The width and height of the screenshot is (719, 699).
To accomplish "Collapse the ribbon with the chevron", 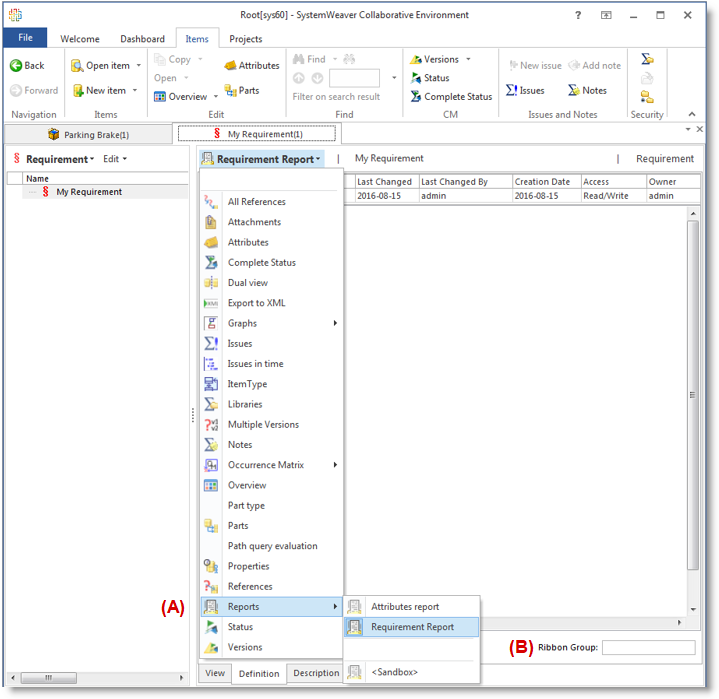I will tap(691, 114).
